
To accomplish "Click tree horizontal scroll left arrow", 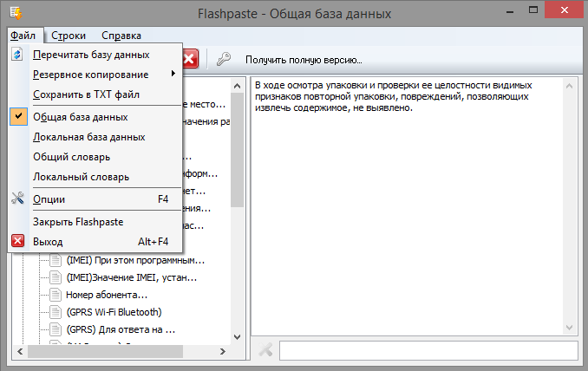I will click(x=20, y=352).
